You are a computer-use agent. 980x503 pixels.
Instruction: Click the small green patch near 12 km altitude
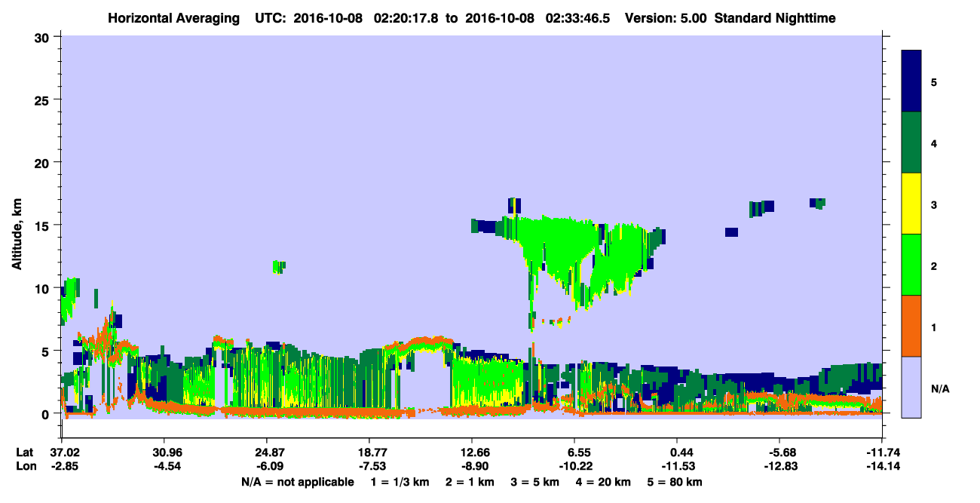coord(279,266)
